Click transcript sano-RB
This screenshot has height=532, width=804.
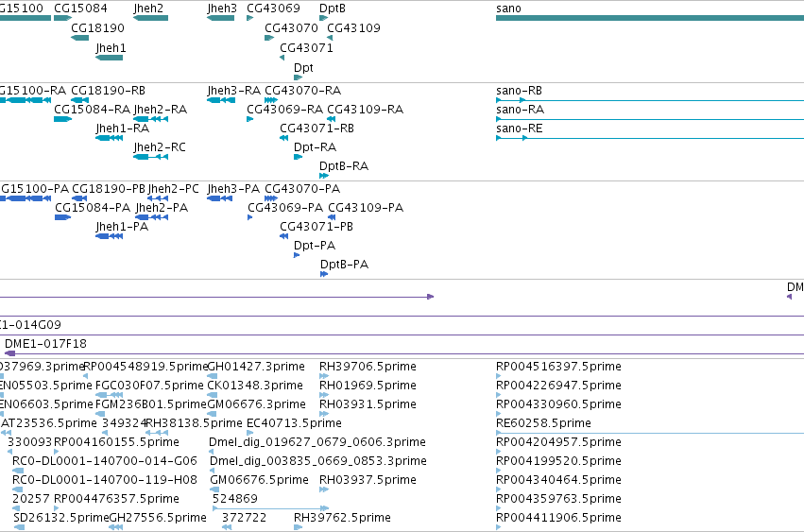tap(519, 91)
